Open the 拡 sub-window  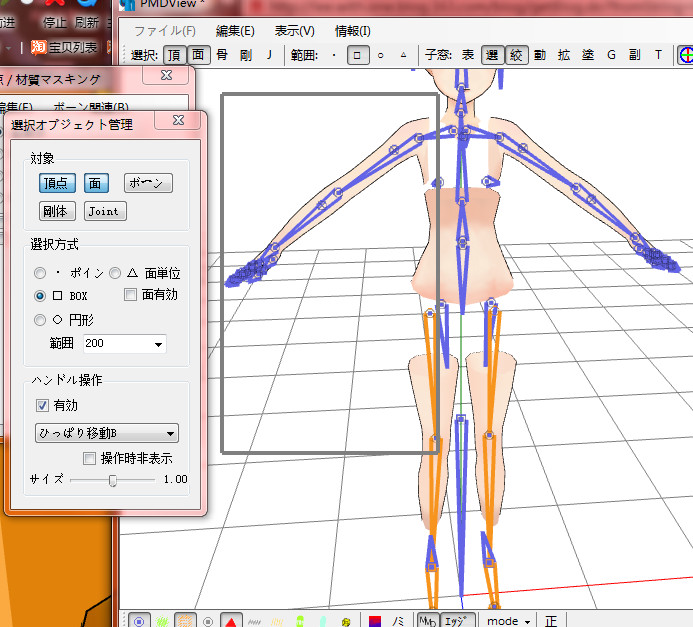pos(564,55)
